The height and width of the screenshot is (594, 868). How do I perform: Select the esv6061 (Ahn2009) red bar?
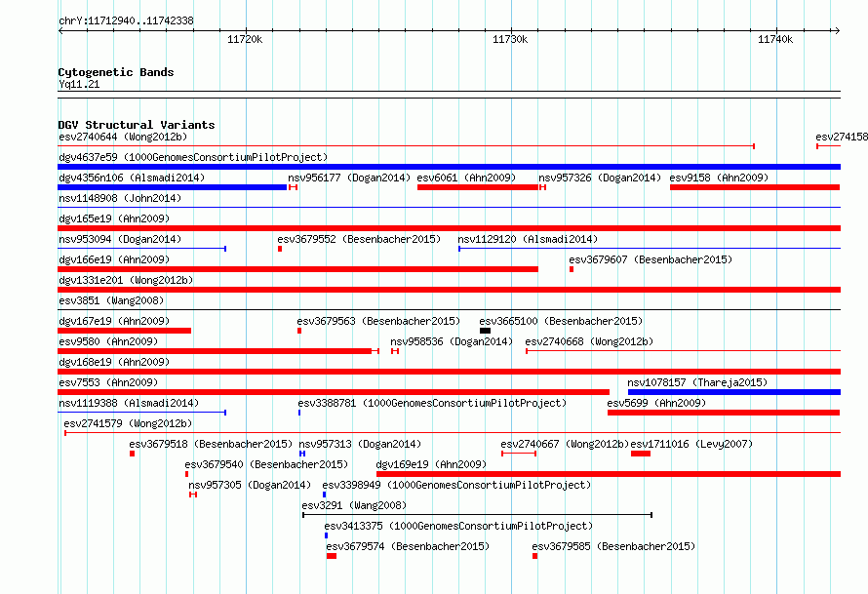[478, 187]
